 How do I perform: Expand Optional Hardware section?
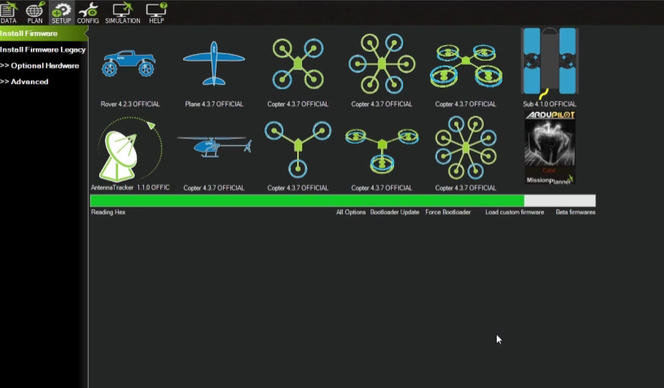point(40,66)
